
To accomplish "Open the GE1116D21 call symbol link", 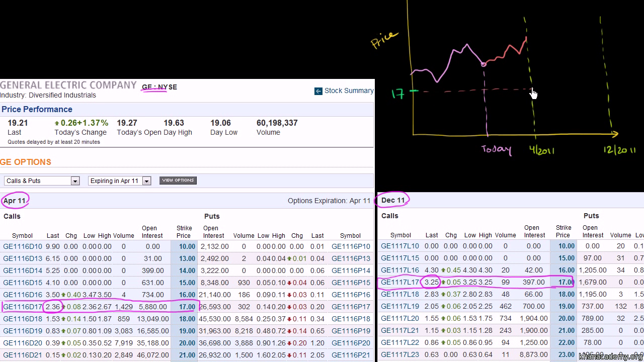I will (x=23, y=355).
